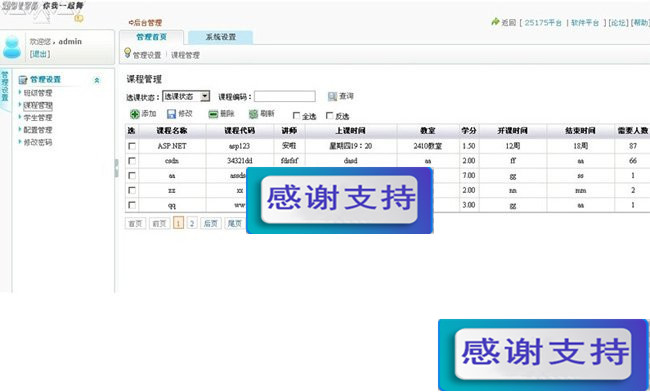Select page 1 in pagination
Image resolution: width=650 pixels, height=392 pixels.
178,223
